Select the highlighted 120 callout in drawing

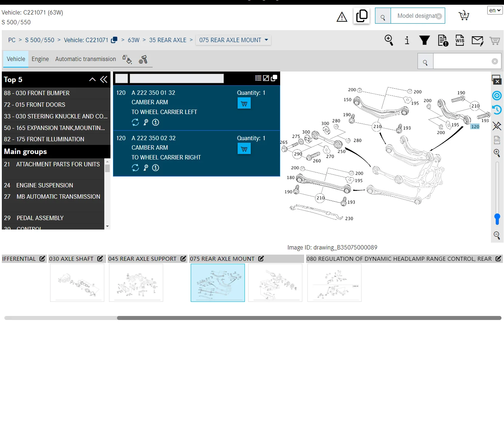475,126
